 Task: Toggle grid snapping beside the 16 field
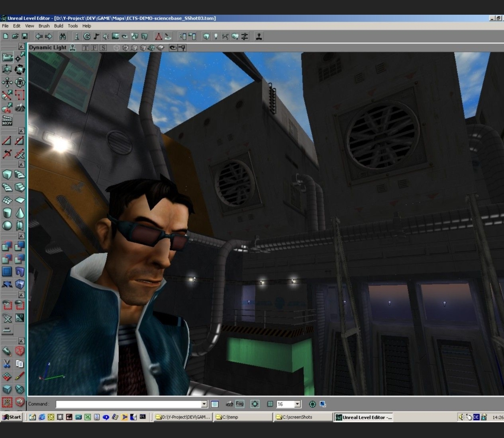[x=270, y=404]
